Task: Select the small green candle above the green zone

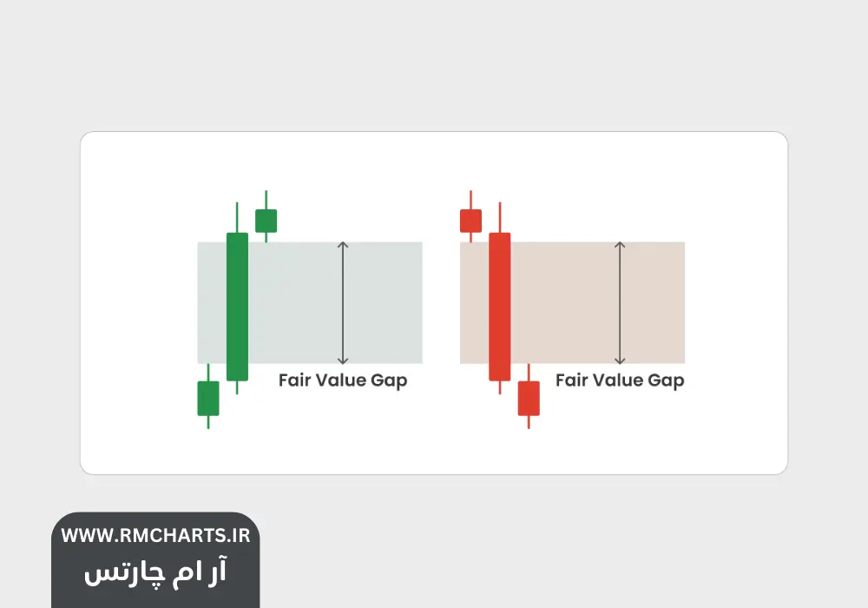Action: (x=266, y=221)
